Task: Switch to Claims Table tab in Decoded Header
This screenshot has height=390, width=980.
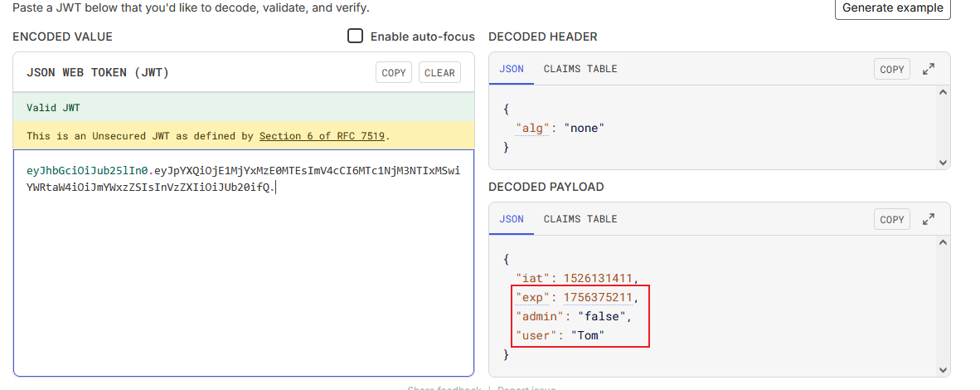Action: [x=580, y=69]
